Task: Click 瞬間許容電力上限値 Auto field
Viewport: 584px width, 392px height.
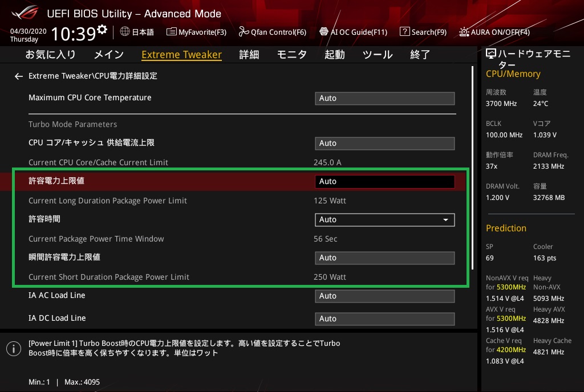Action: click(385, 258)
